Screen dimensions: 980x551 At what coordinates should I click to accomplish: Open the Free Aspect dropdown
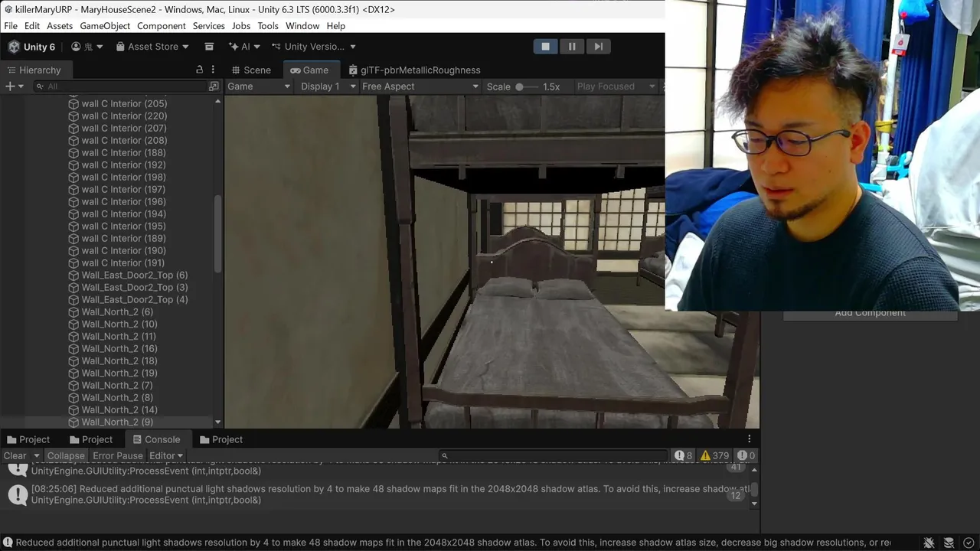[x=420, y=86]
